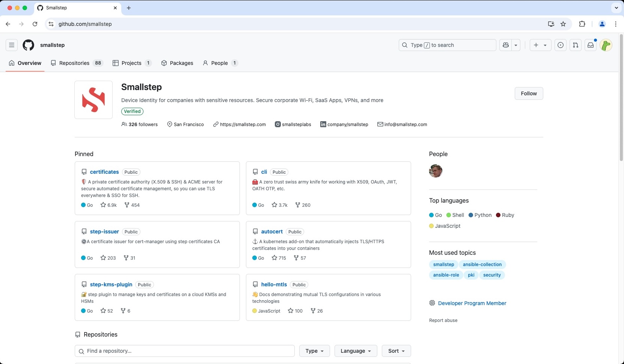Open the user avatar menu

pos(606,45)
